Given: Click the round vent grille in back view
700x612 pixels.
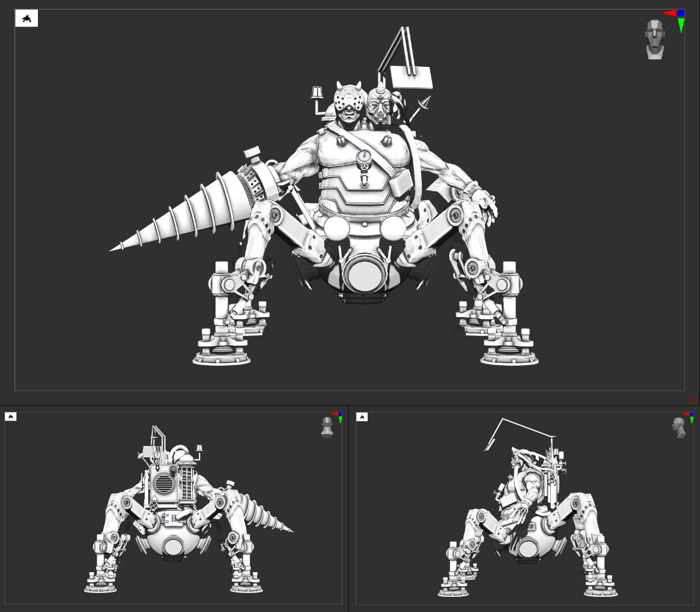Looking at the screenshot, I should [x=164, y=484].
